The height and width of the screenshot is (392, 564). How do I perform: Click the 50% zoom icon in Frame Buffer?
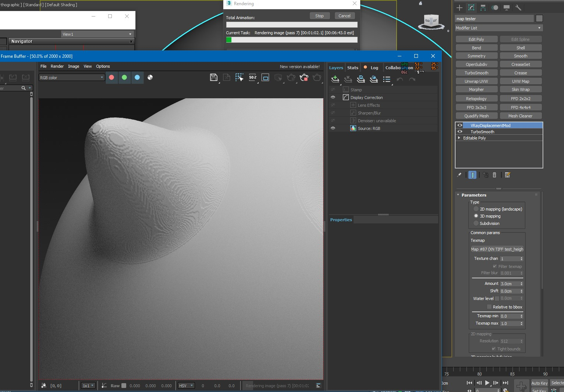[253, 77]
